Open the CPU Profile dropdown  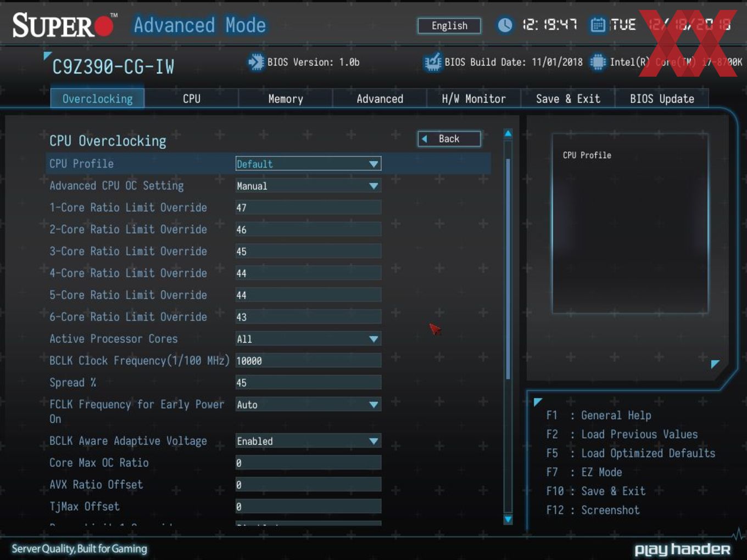(308, 164)
